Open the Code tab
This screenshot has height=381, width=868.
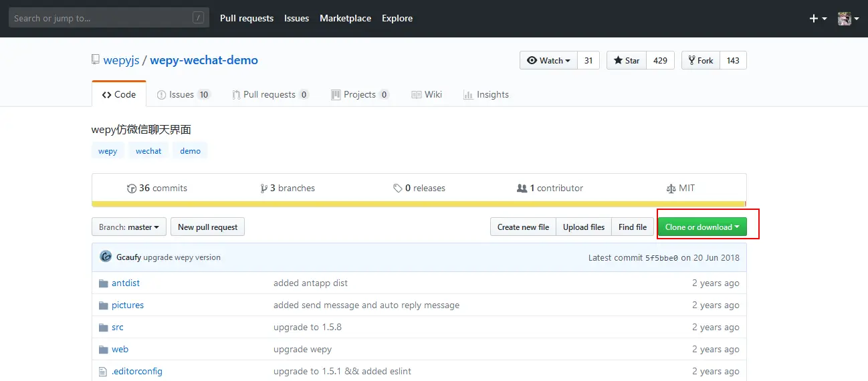pos(119,94)
